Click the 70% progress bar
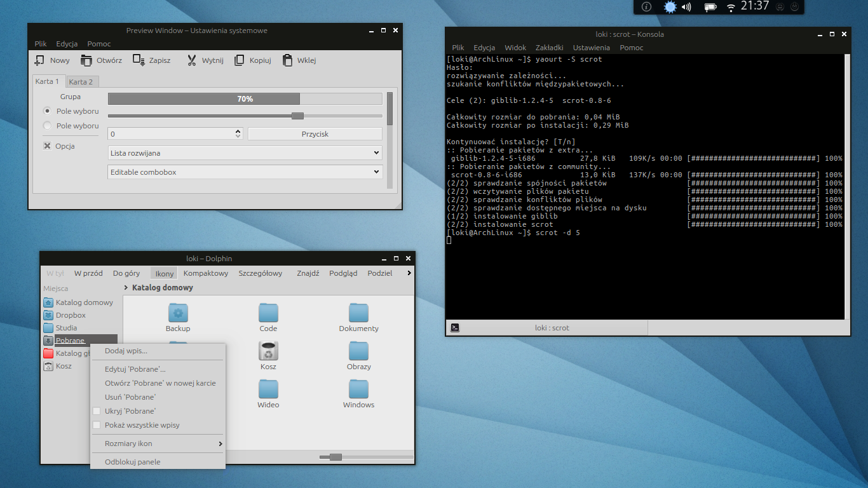Screen dimensions: 868x488 245,99
